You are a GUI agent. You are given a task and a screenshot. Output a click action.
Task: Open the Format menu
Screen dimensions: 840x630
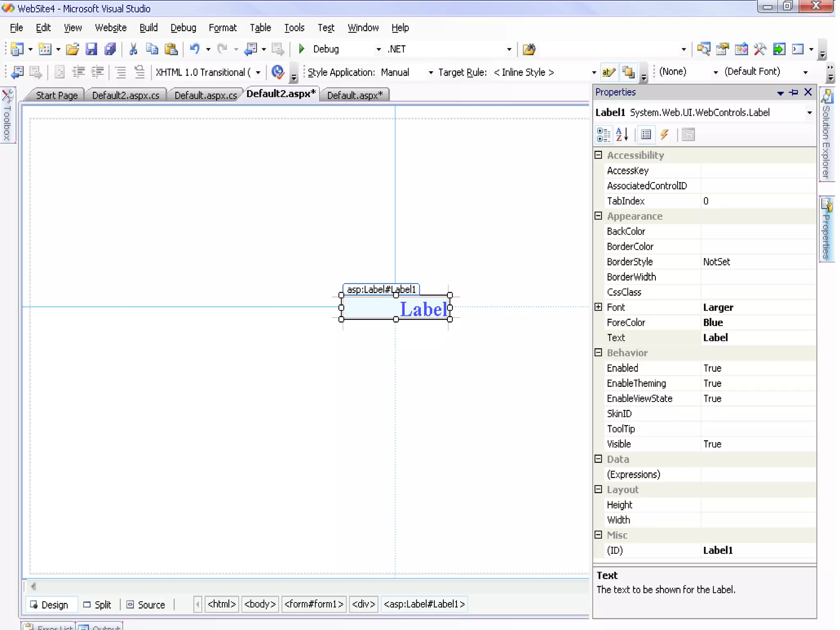click(x=222, y=27)
